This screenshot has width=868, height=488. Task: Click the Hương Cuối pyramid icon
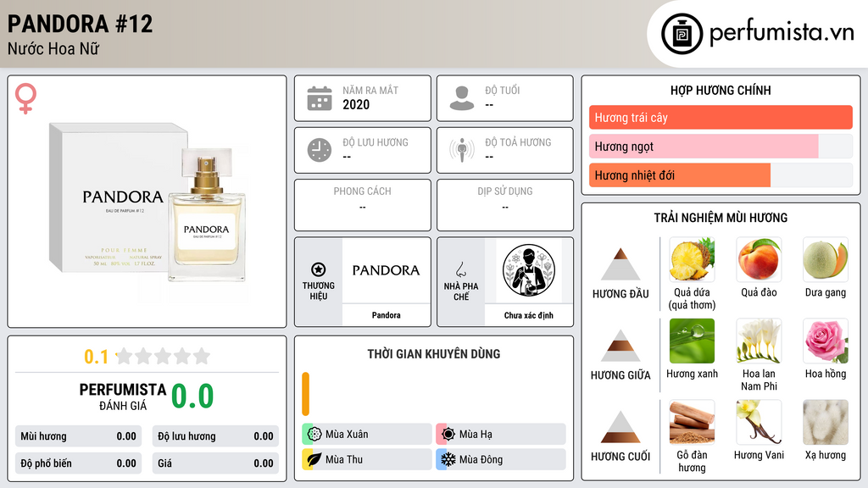tap(620, 427)
